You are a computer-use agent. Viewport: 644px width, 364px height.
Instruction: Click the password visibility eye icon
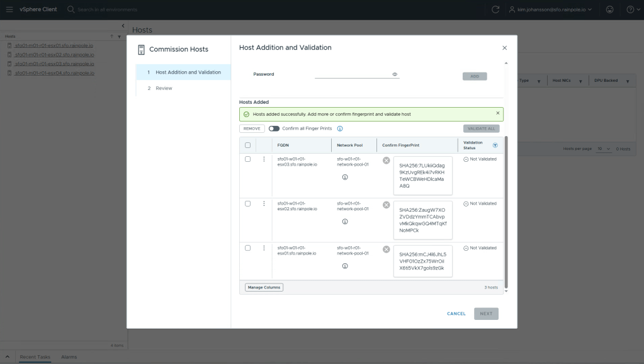[x=395, y=74]
